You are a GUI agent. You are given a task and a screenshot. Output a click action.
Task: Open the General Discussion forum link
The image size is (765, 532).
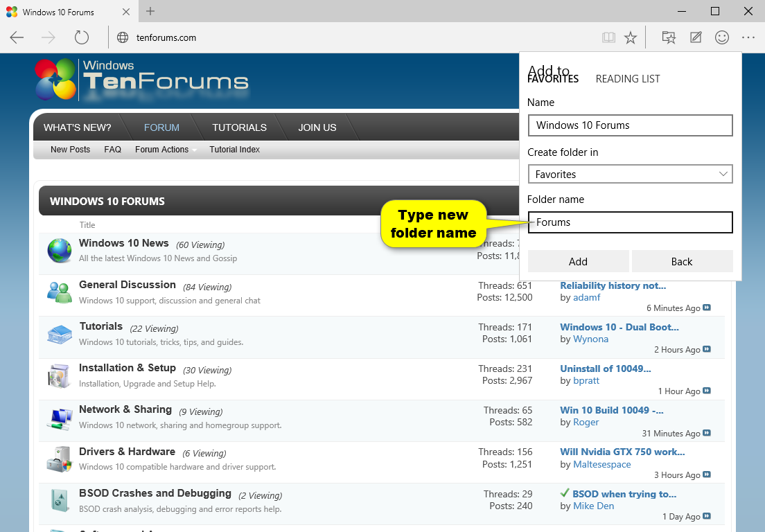click(127, 284)
